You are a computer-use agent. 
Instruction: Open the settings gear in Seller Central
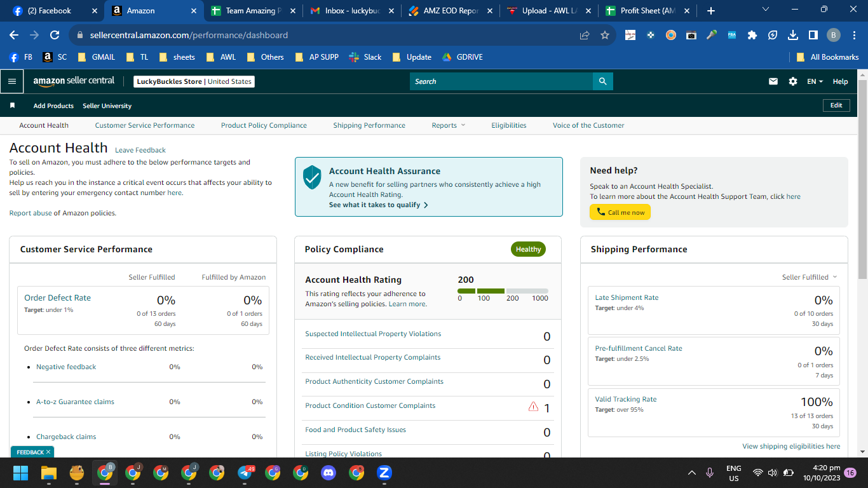[793, 81]
